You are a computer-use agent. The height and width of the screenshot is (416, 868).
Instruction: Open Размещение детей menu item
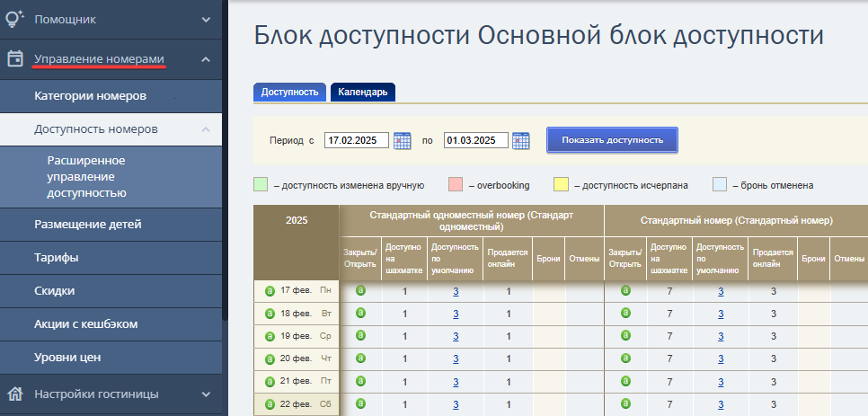[111, 224]
